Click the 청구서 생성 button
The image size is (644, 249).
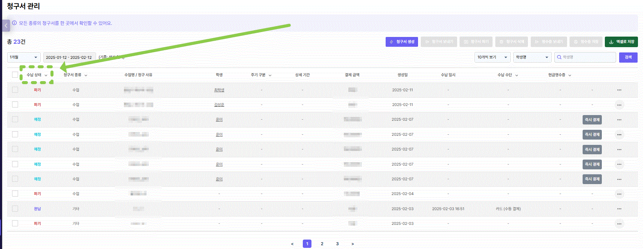coord(402,42)
